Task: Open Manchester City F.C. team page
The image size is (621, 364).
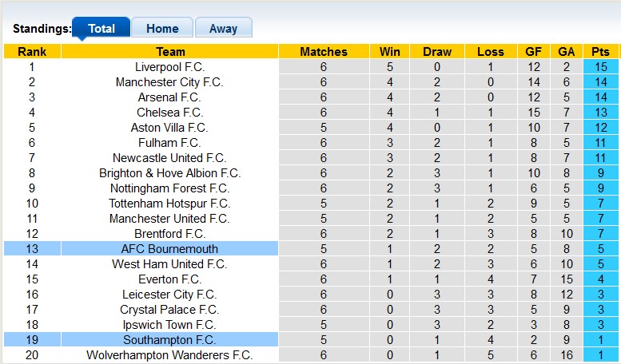Action: coord(169,82)
